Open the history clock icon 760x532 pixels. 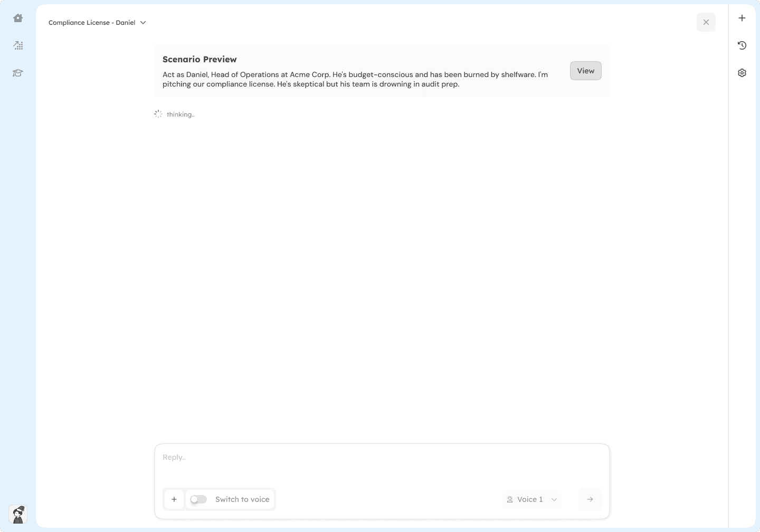742,45
